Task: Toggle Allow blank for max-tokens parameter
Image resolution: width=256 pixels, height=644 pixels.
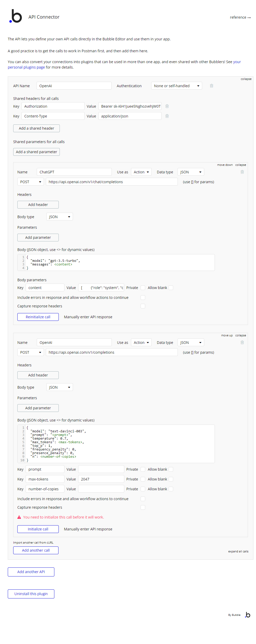Action: [171, 479]
